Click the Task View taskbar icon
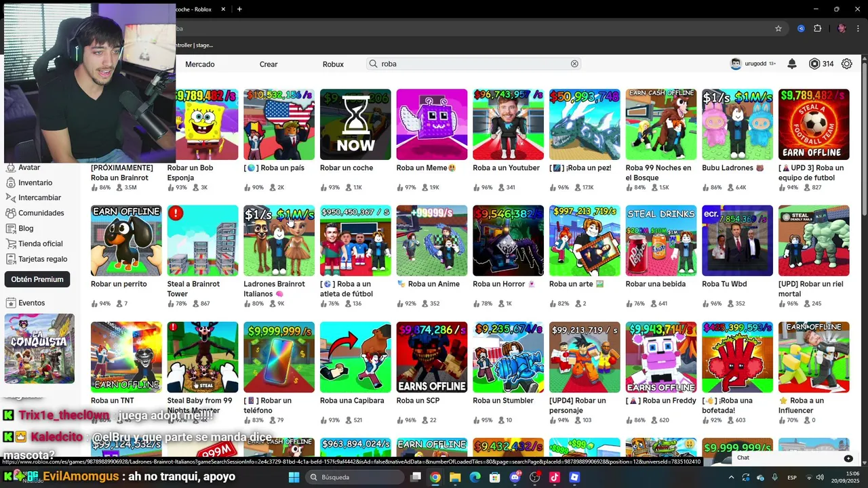The image size is (868, 488). 415,477
